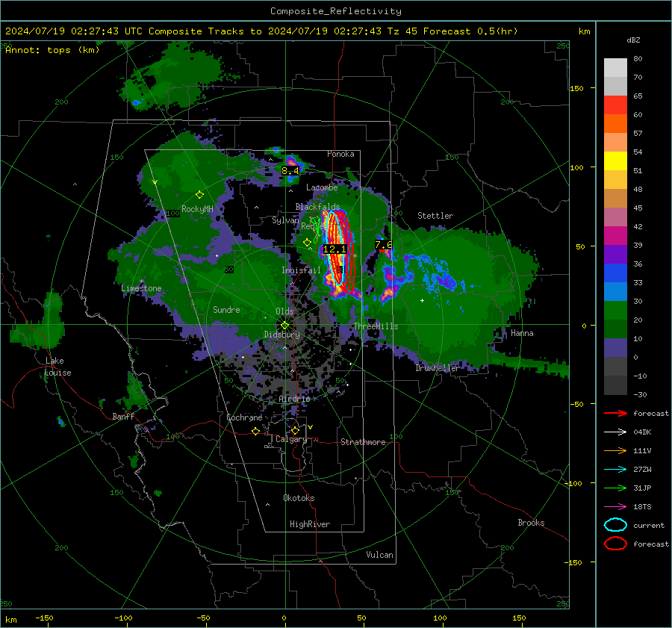
Task: Click the HighRiver label
Action: click(310, 524)
